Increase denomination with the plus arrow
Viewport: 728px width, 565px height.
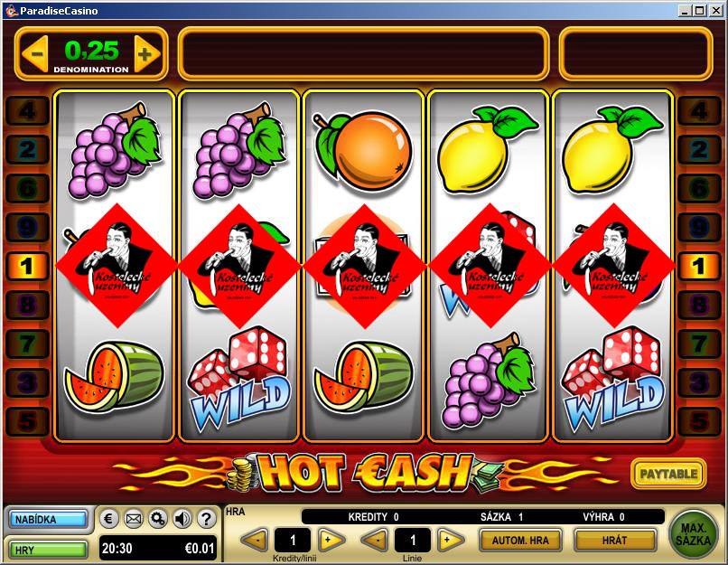tap(146, 54)
